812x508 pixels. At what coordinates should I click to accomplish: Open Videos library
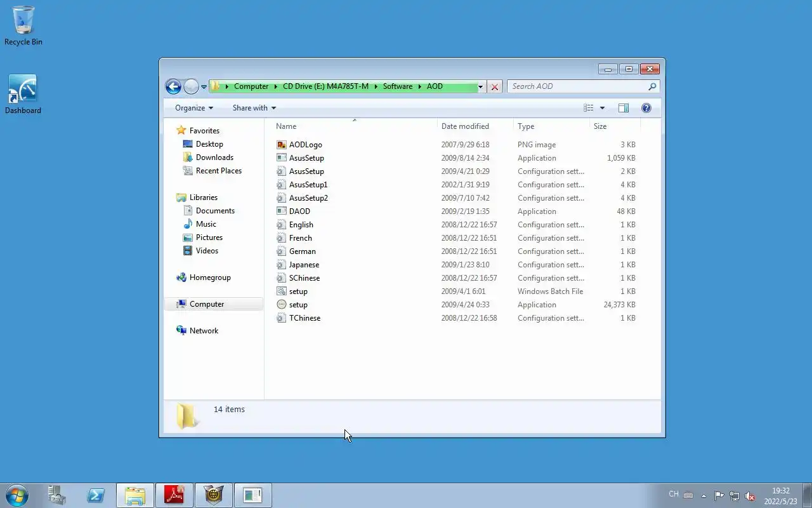[x=207, y=251]
